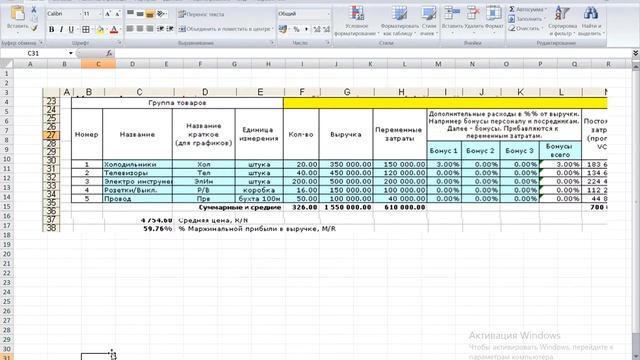Click Merge and Center (Объединить и поместить в центре)
Image resolution: width=640 pixels, height=360 pixels.
pos(226,29)
